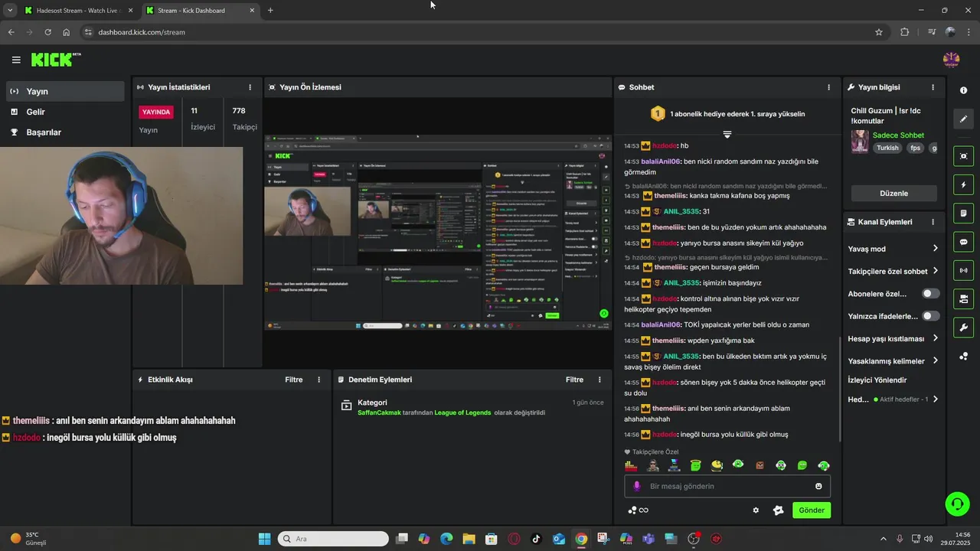The image size is (980, 551).
Task: Go to Başarılar in left navigation
Action: 64,132
